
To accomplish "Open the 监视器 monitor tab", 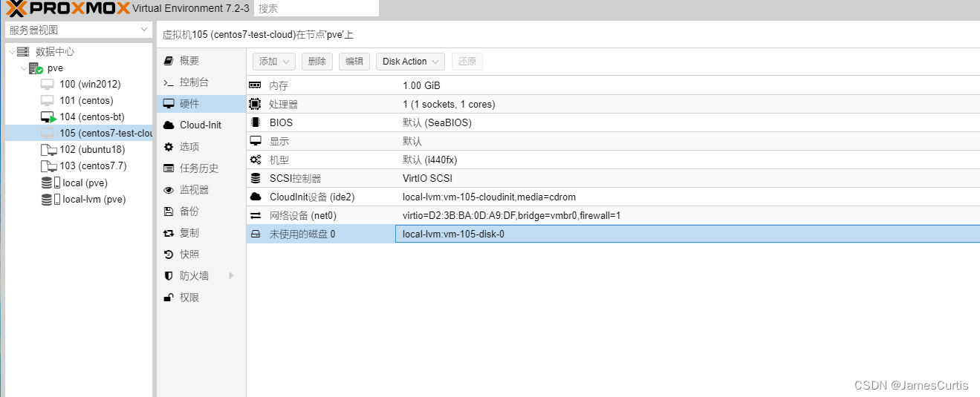I will click(x=201, y=189).
